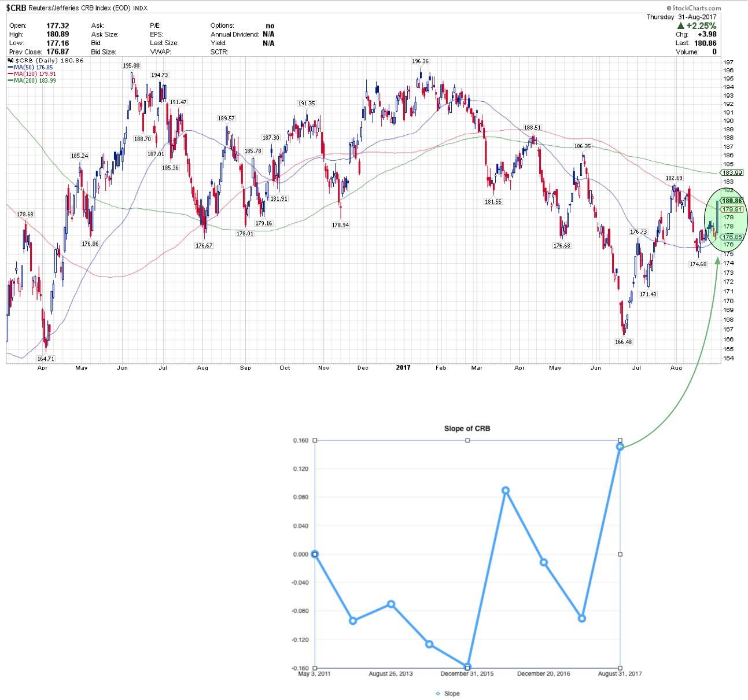Click the 166.48 low price label

(x=623, y=342)
